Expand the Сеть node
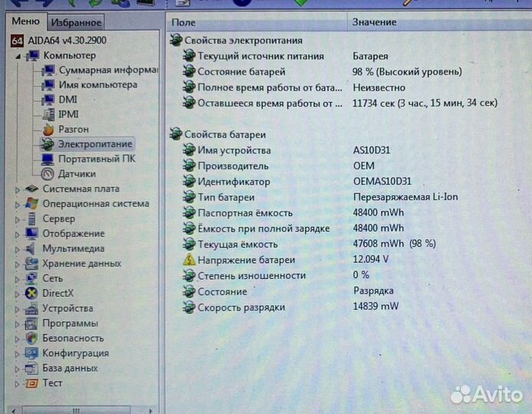The width and height of the screenshot is (532, 414). tap(17, 279)
